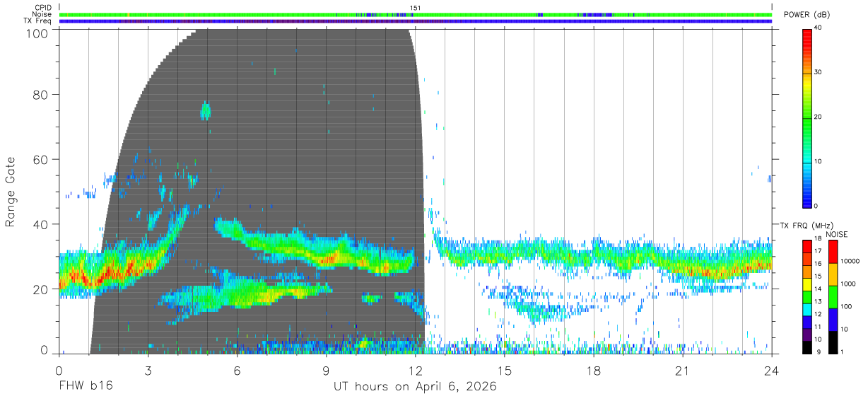This screenshot has height=401, width=868.
Task: Click the 9 hour tick label
Action: 327,371
